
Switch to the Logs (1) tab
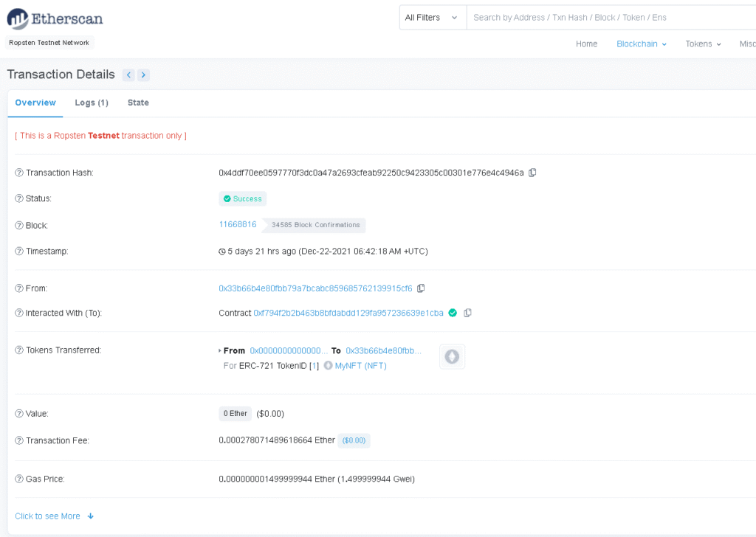click(x=92, y=103)
